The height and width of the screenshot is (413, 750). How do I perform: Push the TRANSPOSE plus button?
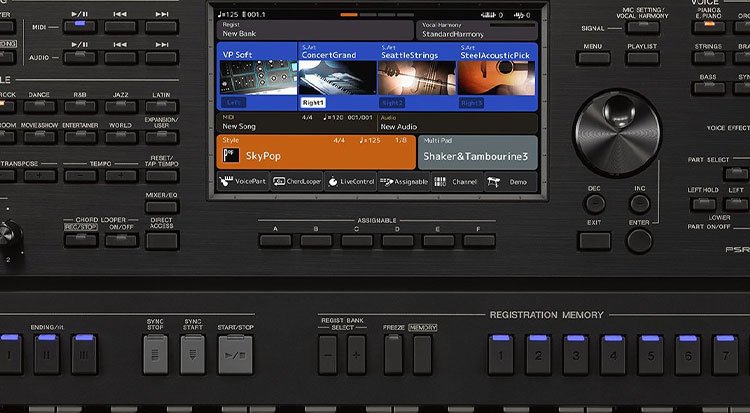click(x=40, y=176)
